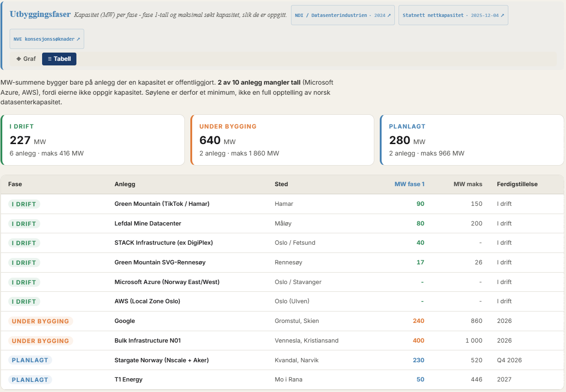Click the 80 MW fase 1 value
Screen dimensions: 566x392
pyautogui.click(x=420, y=223)
